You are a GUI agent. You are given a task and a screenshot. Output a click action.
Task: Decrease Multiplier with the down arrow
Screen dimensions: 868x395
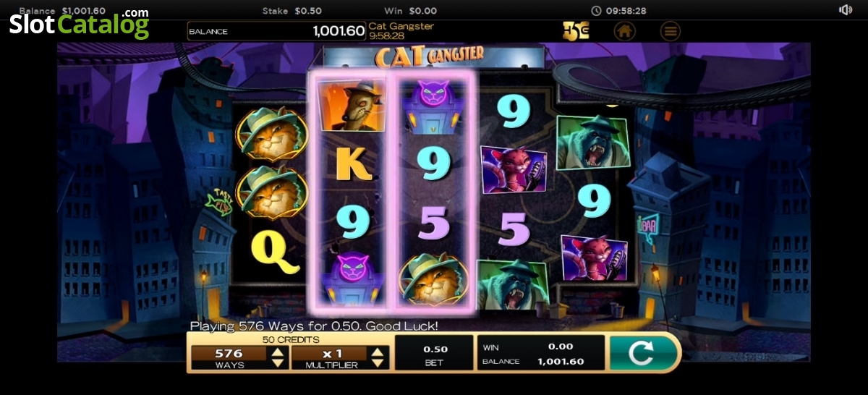tap(378, 362)
